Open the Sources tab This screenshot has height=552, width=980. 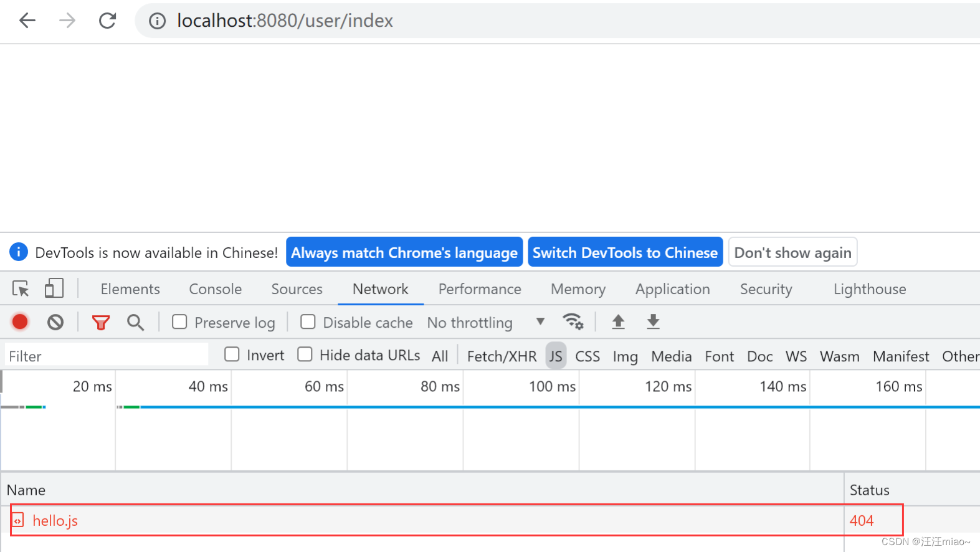(297, 289)
